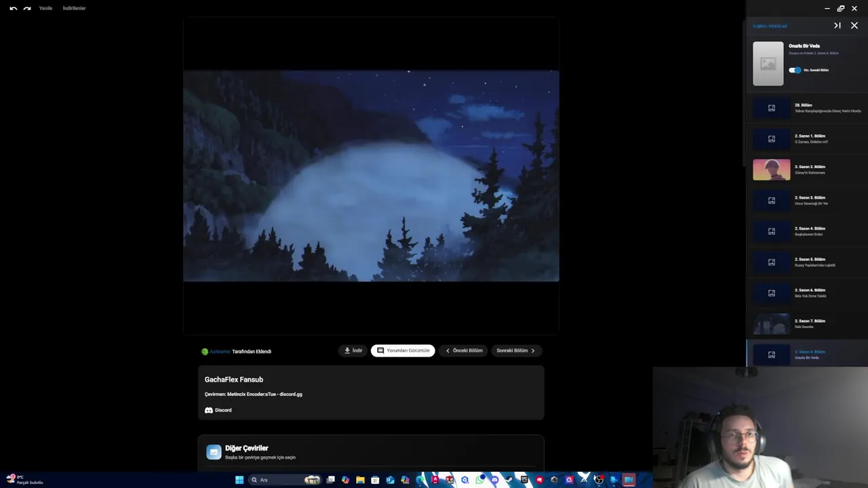Close the İlgili Videolar sidebar panel
868x488 pixels.
[854, 25]
